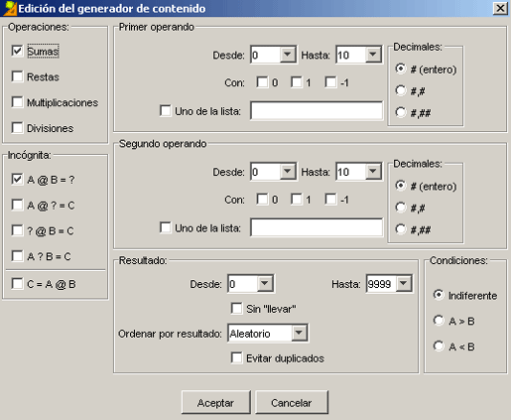Check Con -1 for Segundo operando
Viewport: 511px width, 420px height.
tap(330, 199)
